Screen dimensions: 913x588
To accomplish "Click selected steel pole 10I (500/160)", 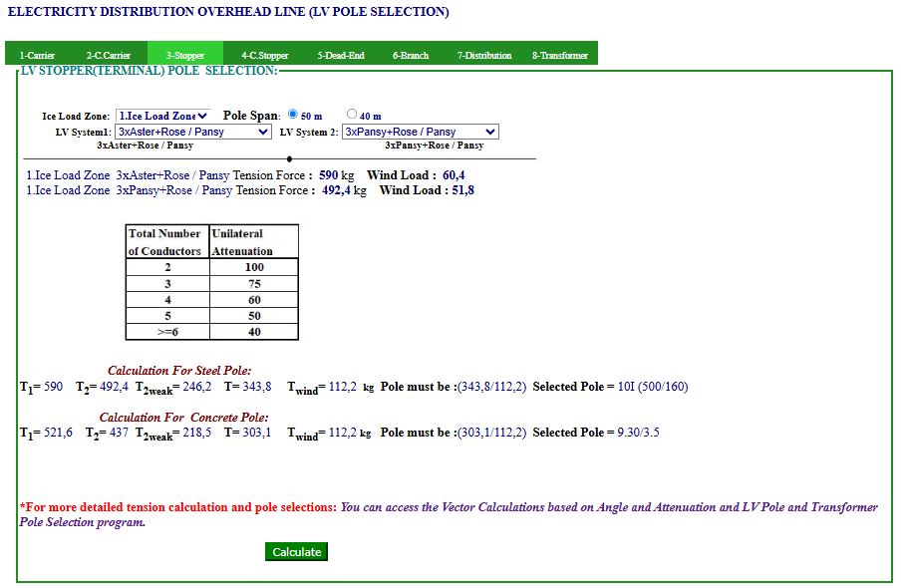I will coord(653,387).
